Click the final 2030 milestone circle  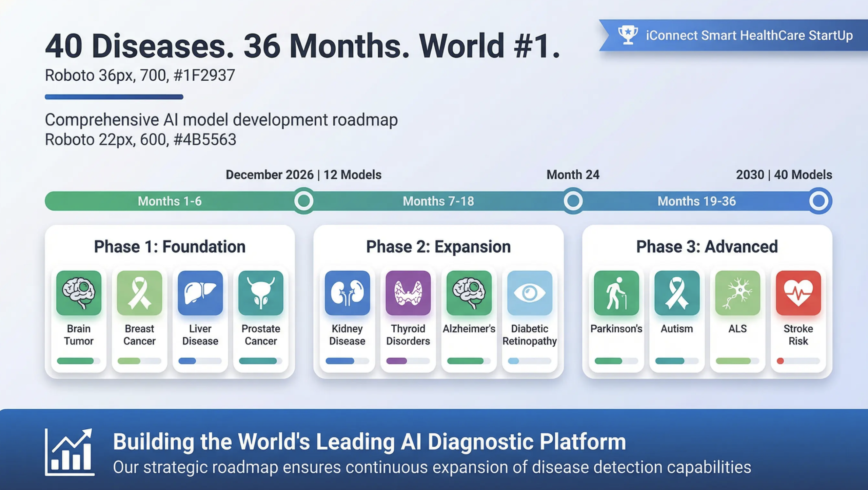coord(819,201)
